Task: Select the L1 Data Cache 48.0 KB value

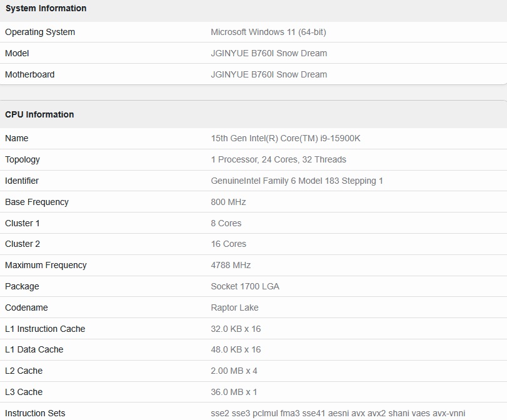Action: [236, 349]
